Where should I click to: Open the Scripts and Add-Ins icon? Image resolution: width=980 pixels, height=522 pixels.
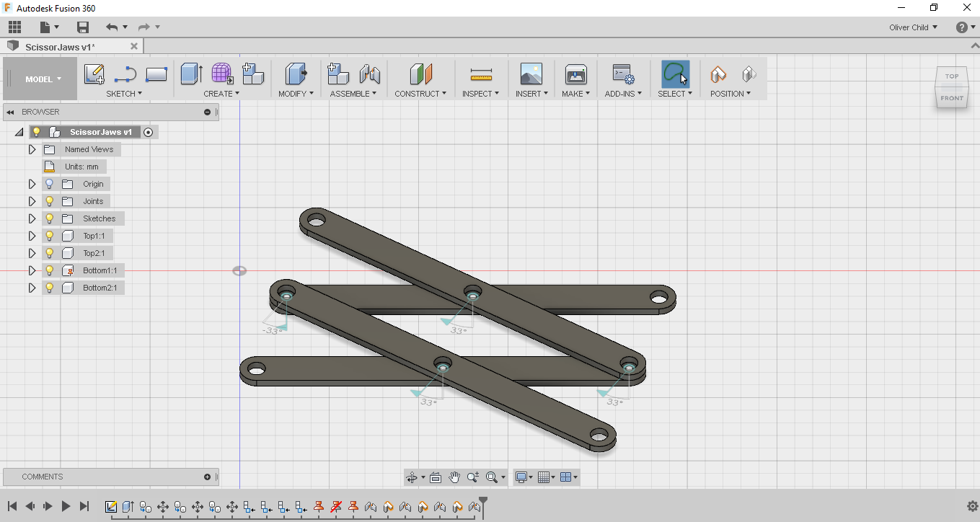623,74
